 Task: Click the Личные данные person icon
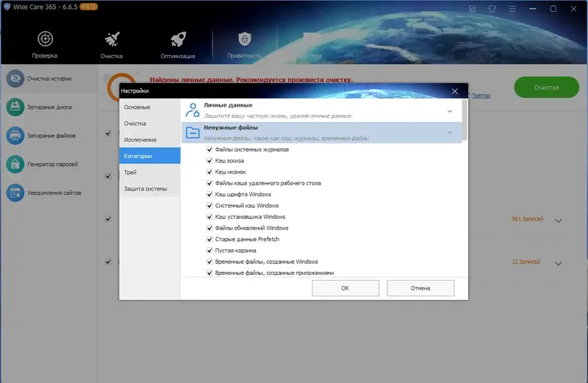pyautogui.click(x=193, y=110)
